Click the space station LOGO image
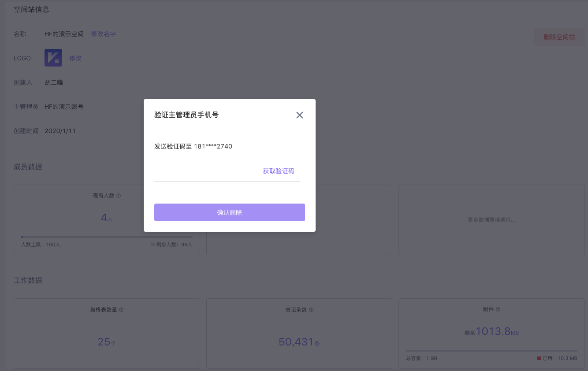Viewport: 588px width, 371px height. [x=53, y=58]
